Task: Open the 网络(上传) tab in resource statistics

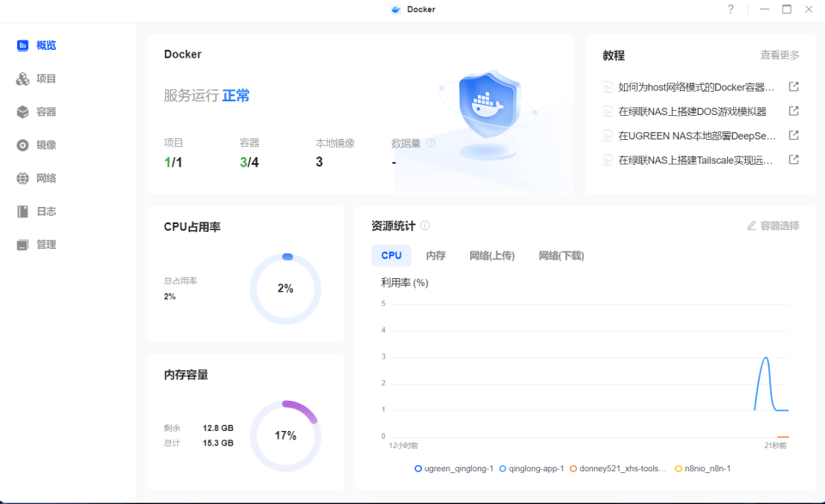Action: point(492,255)
